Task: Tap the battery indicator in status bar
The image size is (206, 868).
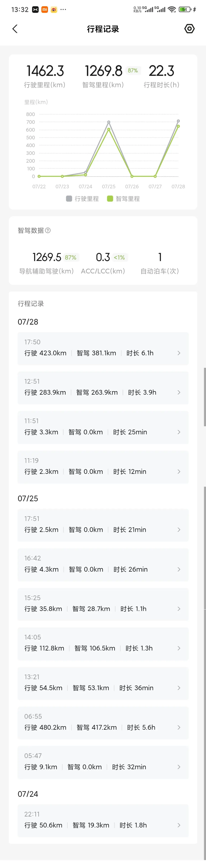Action: point(185,9)
